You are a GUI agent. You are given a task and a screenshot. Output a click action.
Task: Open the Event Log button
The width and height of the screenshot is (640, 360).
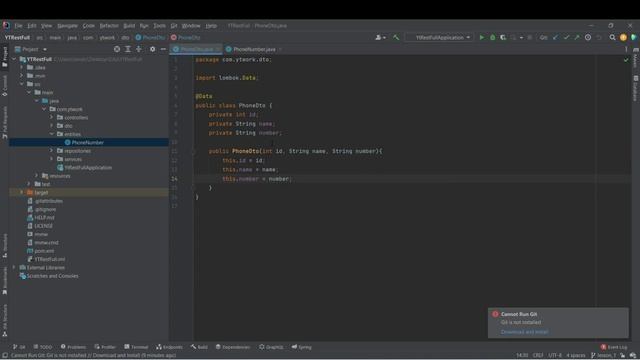coord(614,347)
